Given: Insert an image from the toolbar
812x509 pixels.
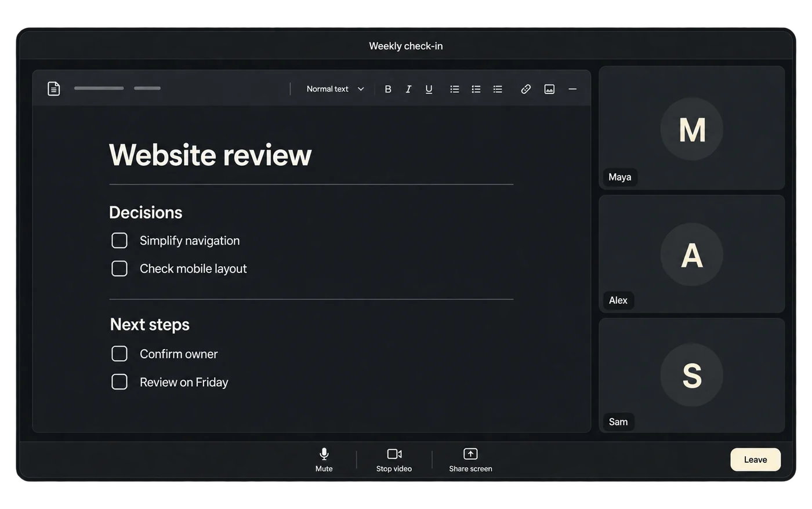Looking at the screenshot, I should click(549, 89).
